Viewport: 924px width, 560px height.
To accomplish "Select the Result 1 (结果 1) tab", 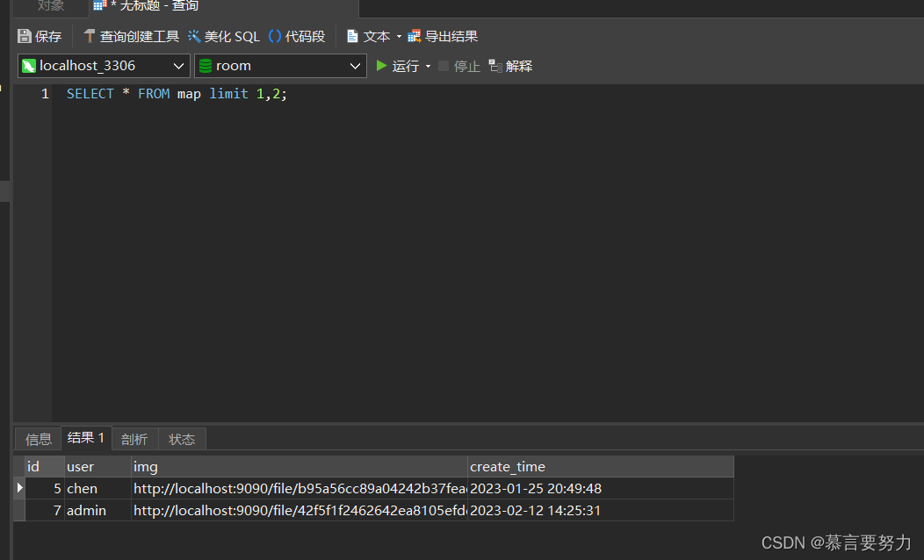I will click(x=86, y=438).
